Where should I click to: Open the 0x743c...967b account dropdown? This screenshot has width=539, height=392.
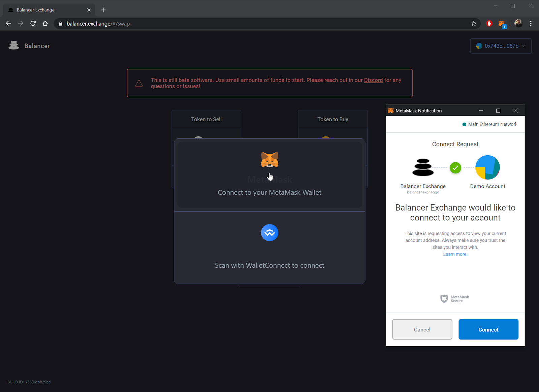(x=501, y=46)
